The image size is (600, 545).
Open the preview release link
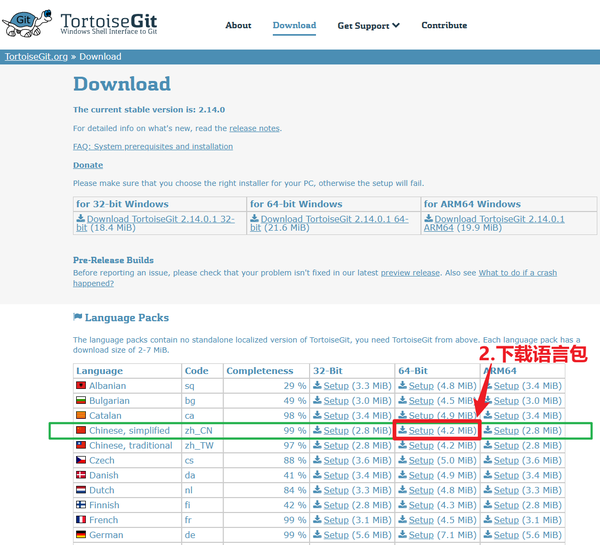pos(410,273)
